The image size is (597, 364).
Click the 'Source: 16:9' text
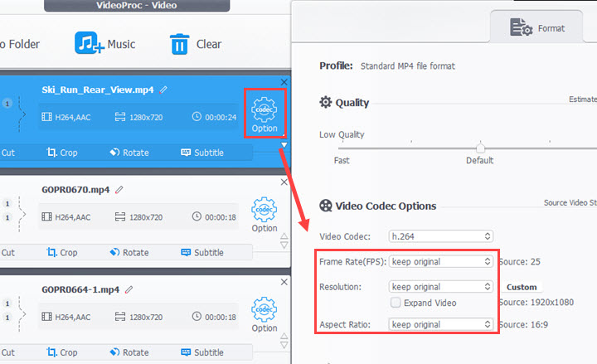coord(523,325)
